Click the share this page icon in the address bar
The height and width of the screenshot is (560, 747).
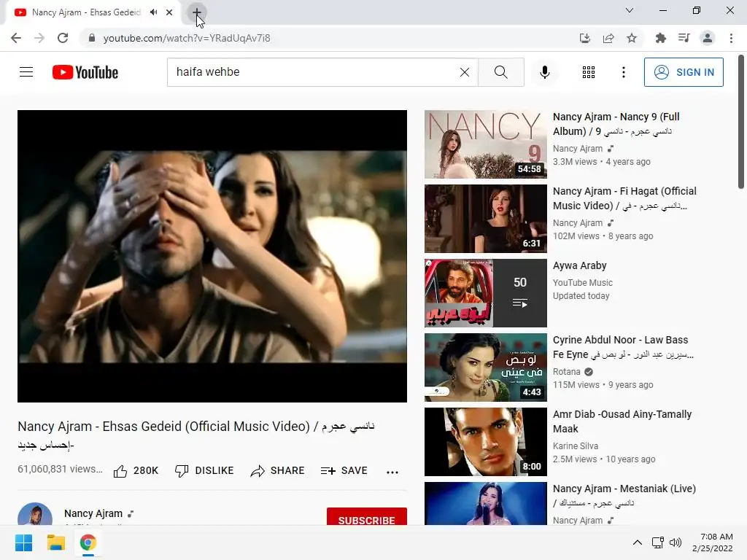(608, 38)
